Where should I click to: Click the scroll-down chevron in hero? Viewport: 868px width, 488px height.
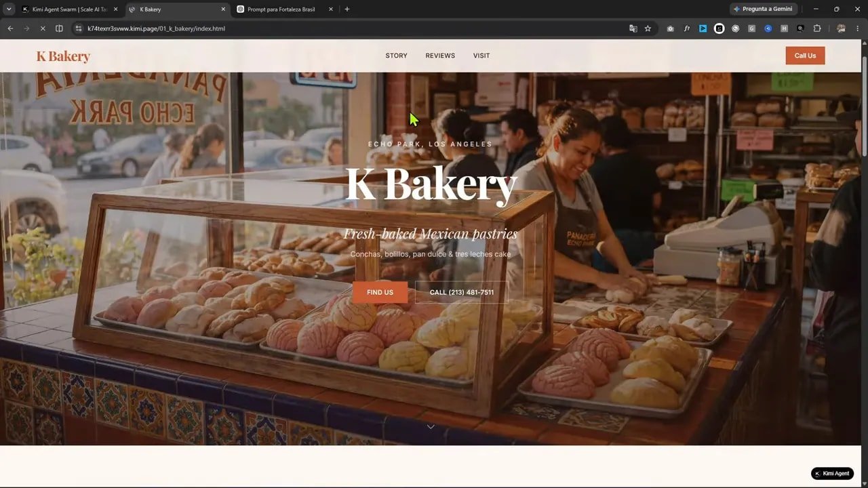click(x=431, y=426)
